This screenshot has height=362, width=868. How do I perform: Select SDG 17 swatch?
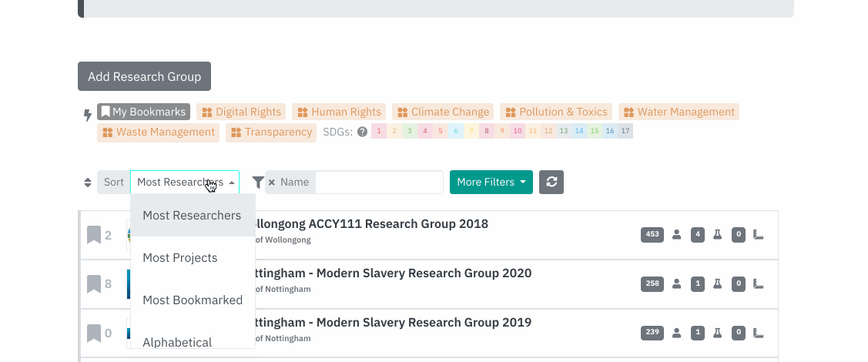625,131
